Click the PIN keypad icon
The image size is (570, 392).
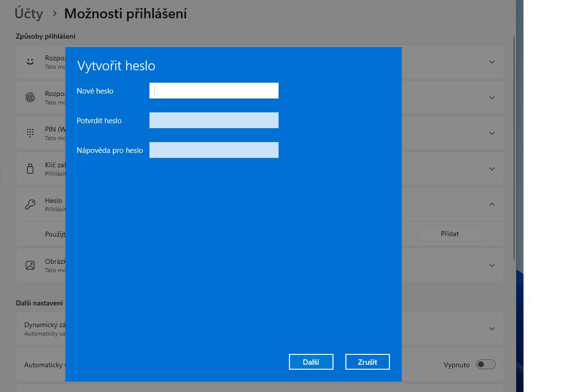(x=30, y=133)
